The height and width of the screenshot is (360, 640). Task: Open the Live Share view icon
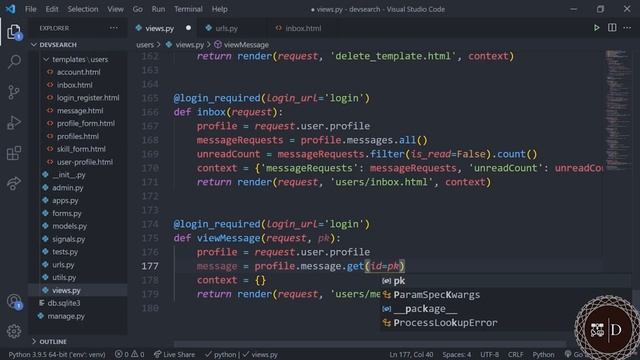point(14,183)
